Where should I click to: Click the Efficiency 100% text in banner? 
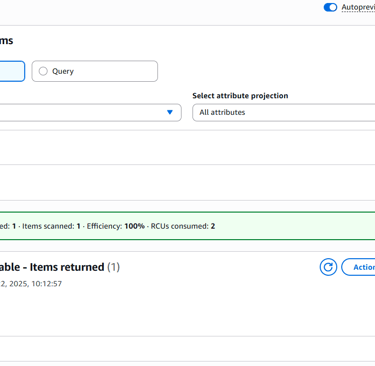click(x=116, y=226)
